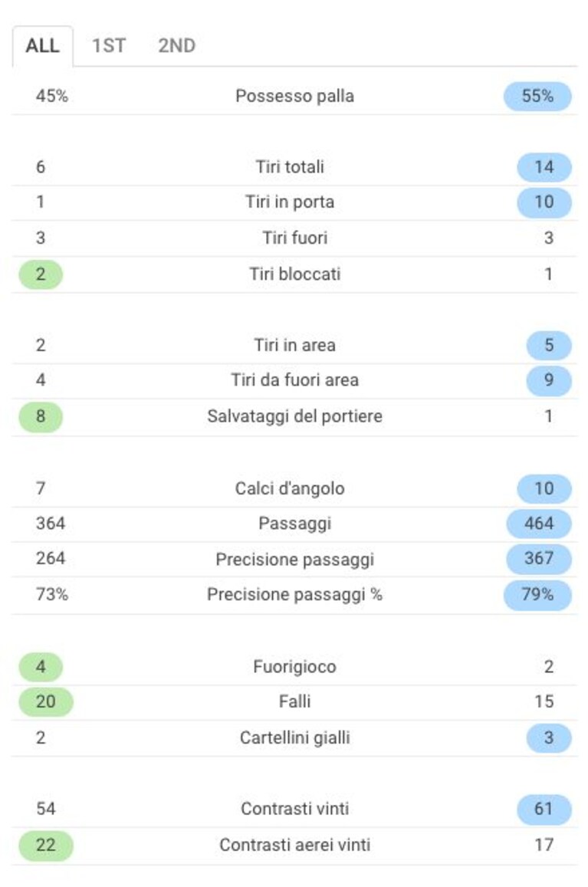Select the Tiri totali row label
The width and height of the screenshot is (588, 887).
(x=290, y=167)
